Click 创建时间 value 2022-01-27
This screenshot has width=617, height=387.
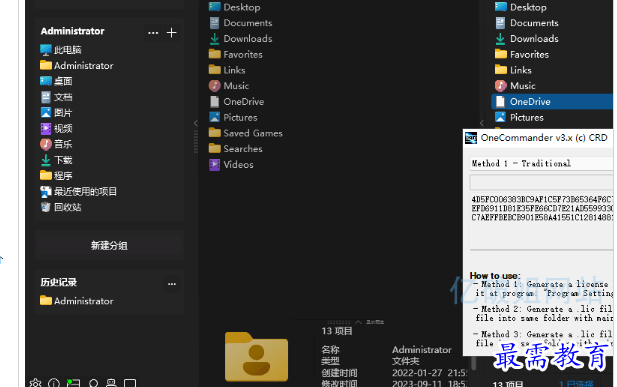pos(429,373)
